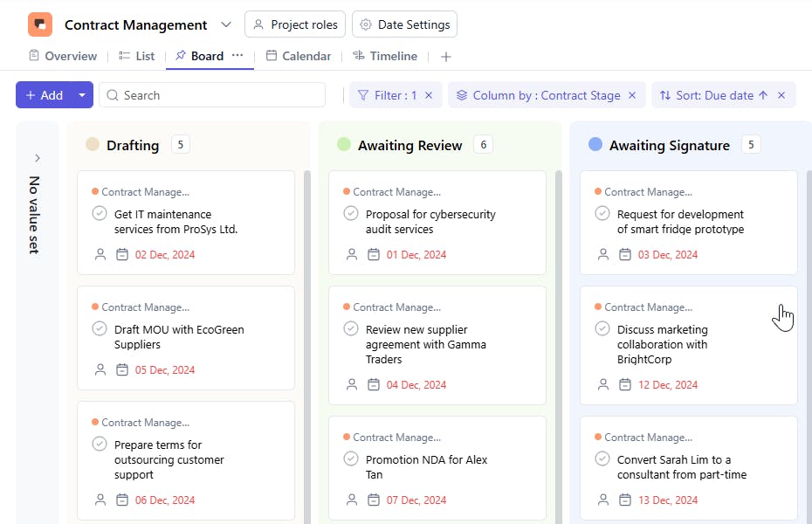Click assignee icon on EcoGreen Suppliers card
This screenshot has width=812, height=524.
(100, 370)
